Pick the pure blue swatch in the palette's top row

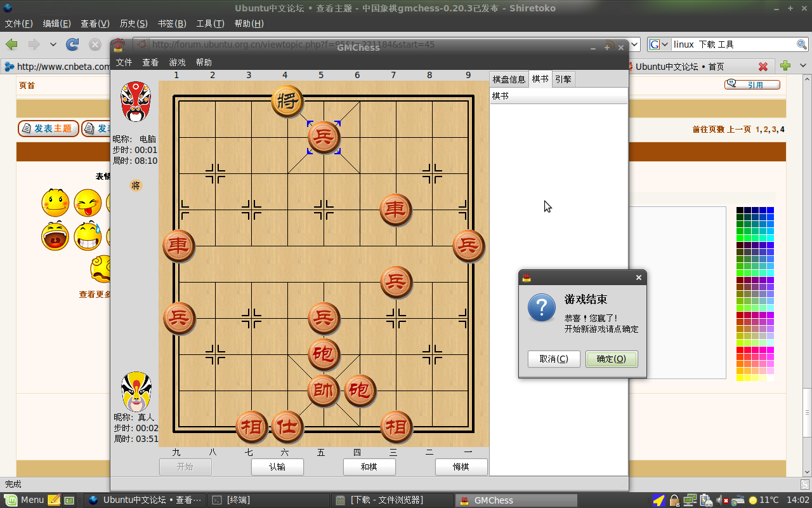coord(770,210)
